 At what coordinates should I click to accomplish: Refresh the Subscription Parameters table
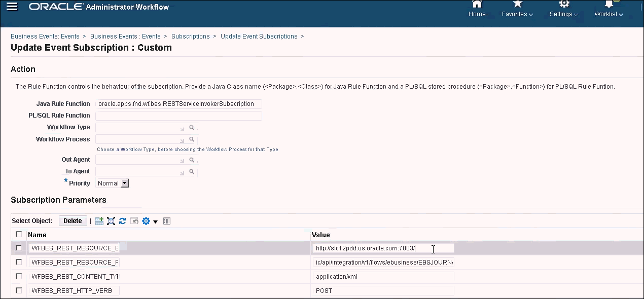(x=123, y=221)
